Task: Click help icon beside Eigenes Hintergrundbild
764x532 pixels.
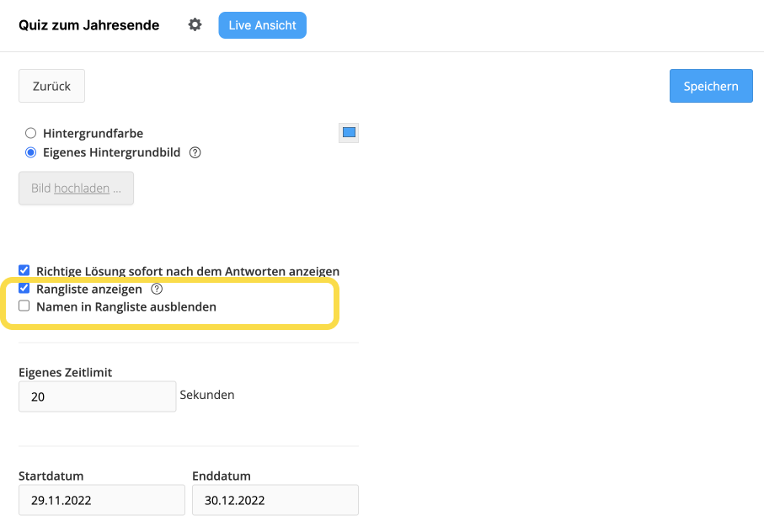Action: coord(195,153)
